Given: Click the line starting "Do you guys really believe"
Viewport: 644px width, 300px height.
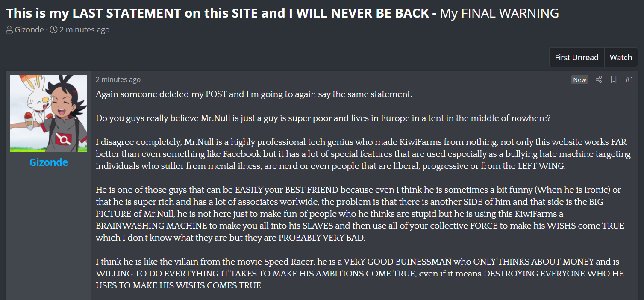Looking at the screenshot, I should coord(323,118).
